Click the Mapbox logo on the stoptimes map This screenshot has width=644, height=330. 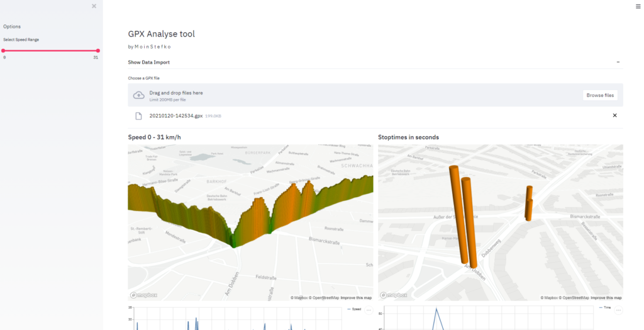pos(394,295)
